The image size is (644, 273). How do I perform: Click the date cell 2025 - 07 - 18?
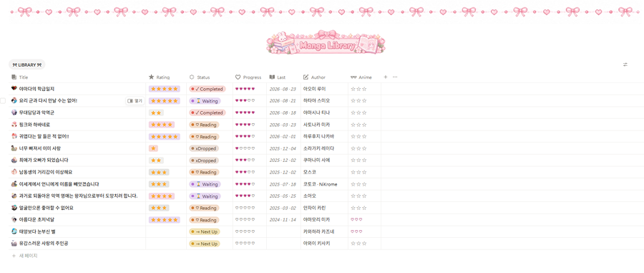283,184
